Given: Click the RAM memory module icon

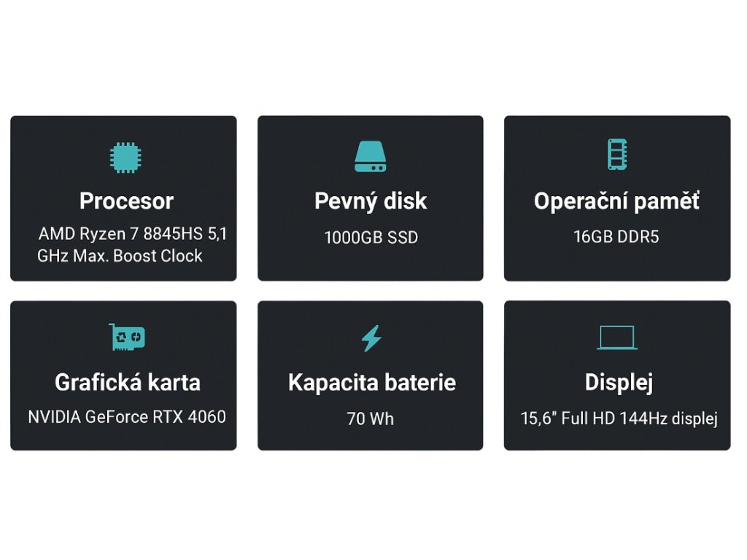Looking at the screenshot, I should coord(617,154).
